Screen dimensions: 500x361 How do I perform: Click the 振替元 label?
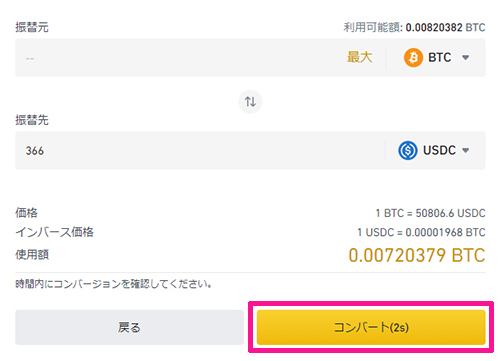click(32, 27)
